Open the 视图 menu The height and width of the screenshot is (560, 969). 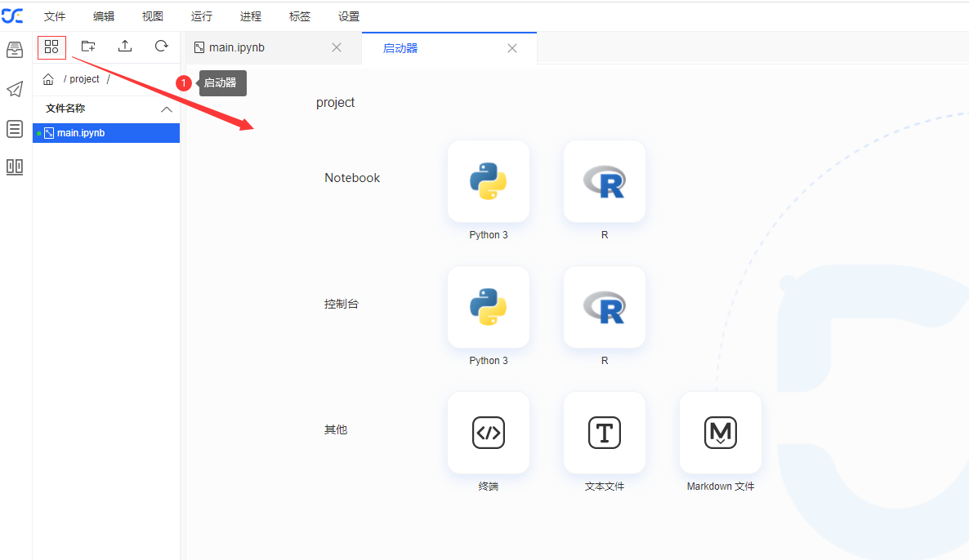click(153, 16)
